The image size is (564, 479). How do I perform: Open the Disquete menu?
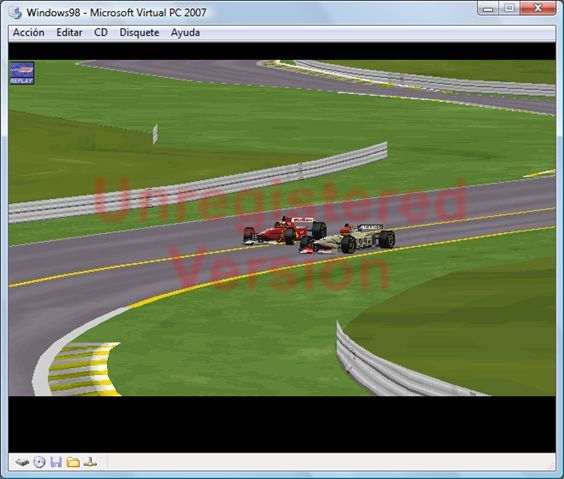click(139, 33)
